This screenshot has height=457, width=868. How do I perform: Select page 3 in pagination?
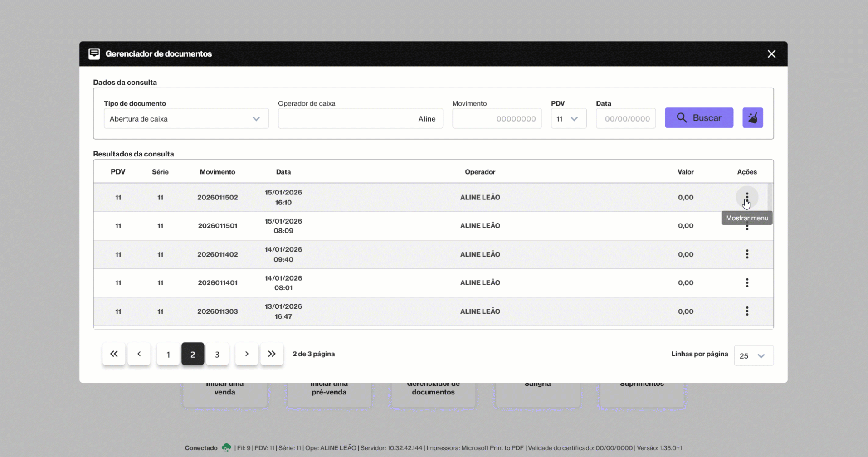(217, 354)
